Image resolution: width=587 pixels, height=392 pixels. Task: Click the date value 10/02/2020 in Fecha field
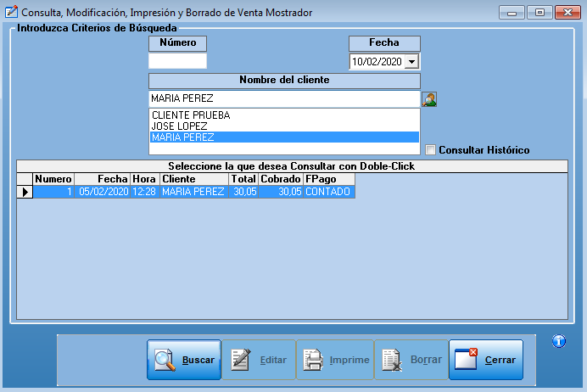(377, 62)
